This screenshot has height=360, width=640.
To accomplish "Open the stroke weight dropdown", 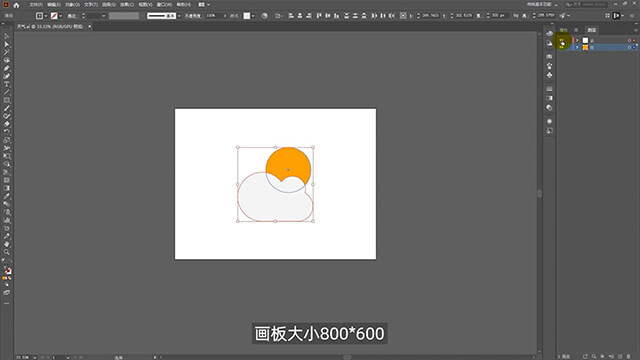I will (x=104, y=16).
